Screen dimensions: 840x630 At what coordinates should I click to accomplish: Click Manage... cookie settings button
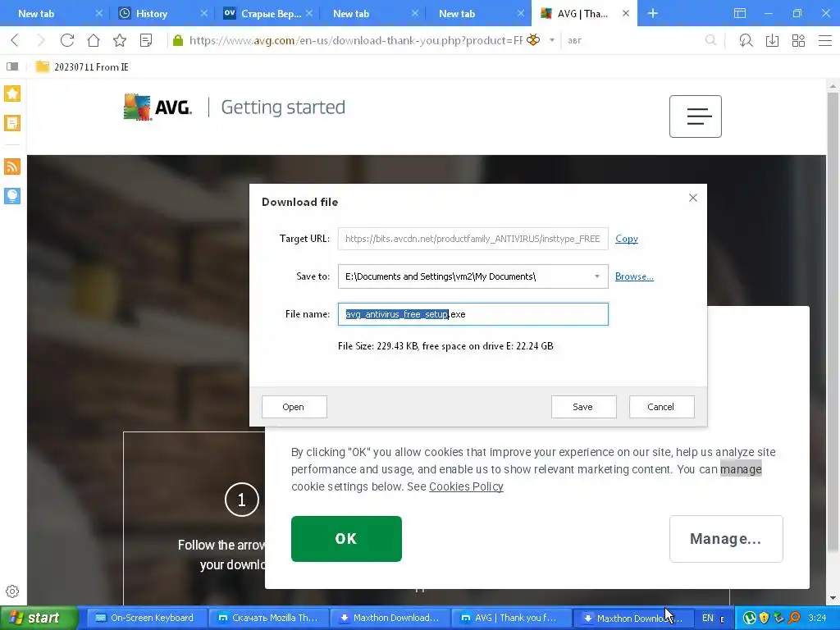tap(726, 538)
